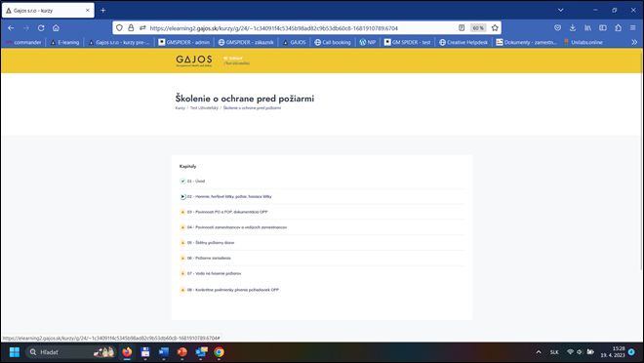List all open tabs

(x=560, y=11)
